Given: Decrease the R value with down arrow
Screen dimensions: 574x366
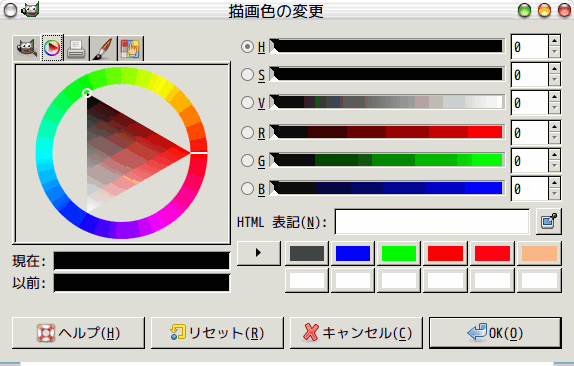Looking at the screenshot, I should [554, 138].
